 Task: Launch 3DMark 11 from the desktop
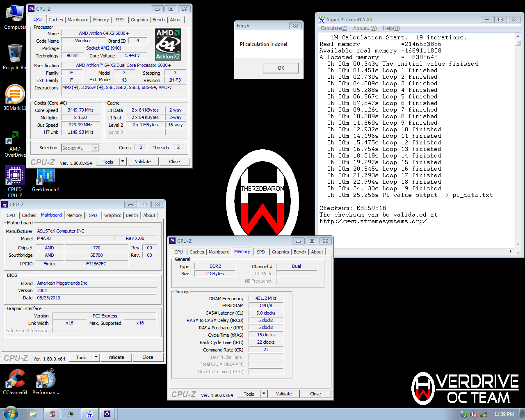pos(15,98)
